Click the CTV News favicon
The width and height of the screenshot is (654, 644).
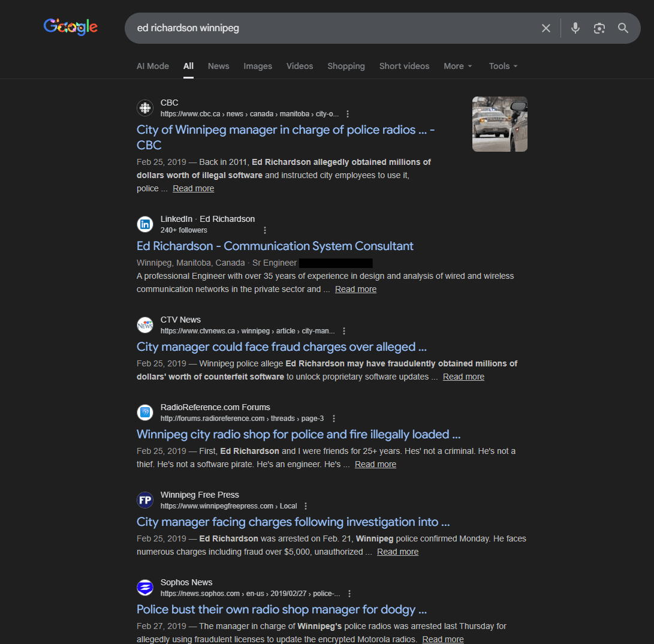(145, 325)
